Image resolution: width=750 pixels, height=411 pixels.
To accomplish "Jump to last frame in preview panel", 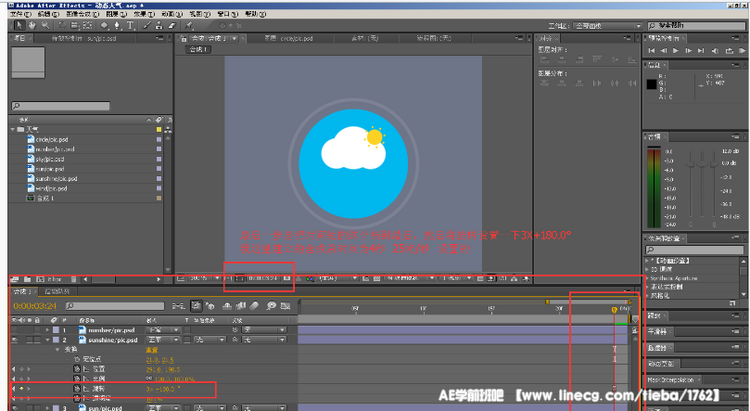I will [701, 50].
